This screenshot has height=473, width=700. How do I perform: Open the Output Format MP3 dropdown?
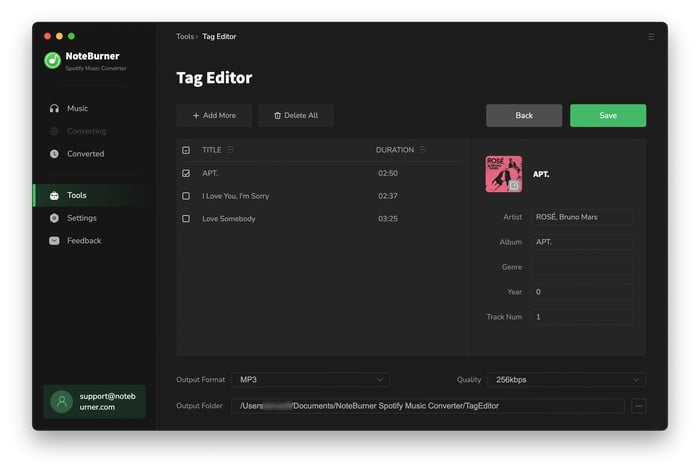(311, 380)
